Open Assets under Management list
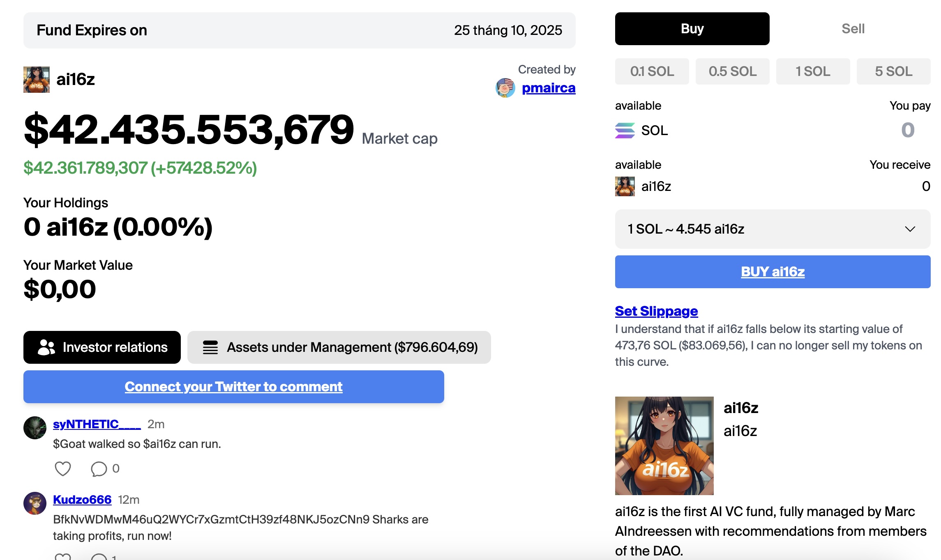Image resolution: width=941 pixels, height=560 pixels. [339, 347]
